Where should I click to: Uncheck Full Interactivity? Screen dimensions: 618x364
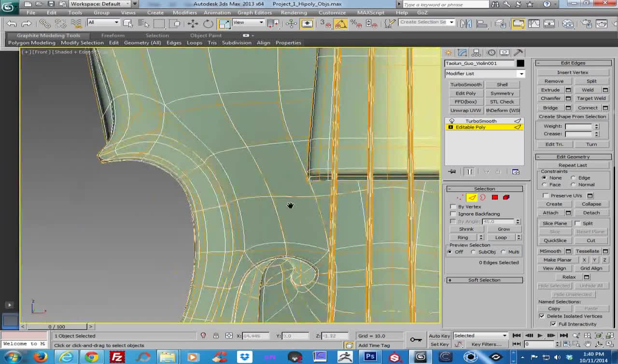[x=554, y=324]
